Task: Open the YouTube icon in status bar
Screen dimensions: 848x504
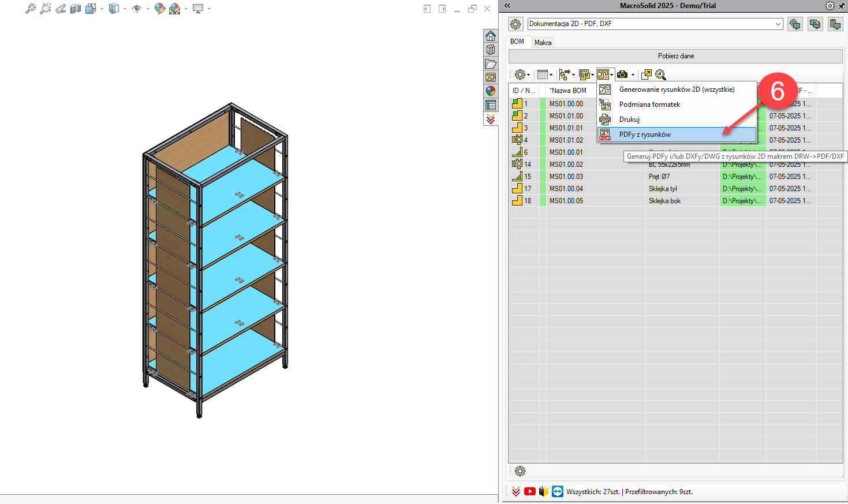Action: pyautogui.click(x=530, y=491)
